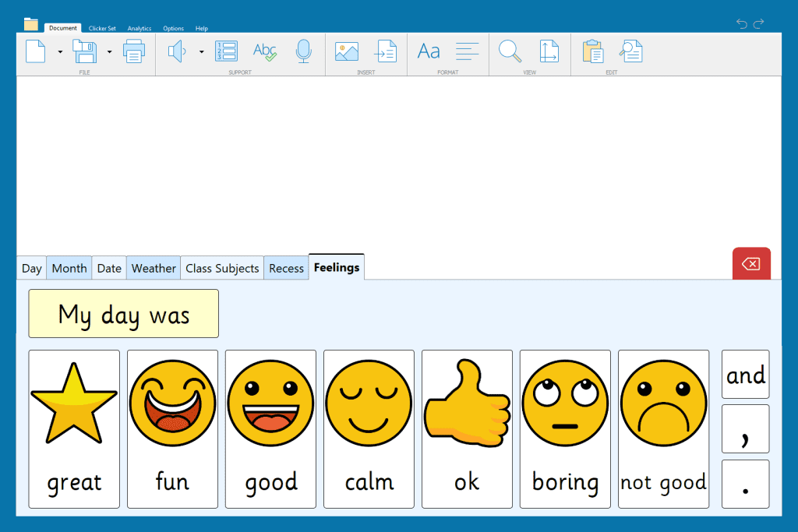Select the Class Subjects grid tab
The image size is (798, 532).
[222, 268]
